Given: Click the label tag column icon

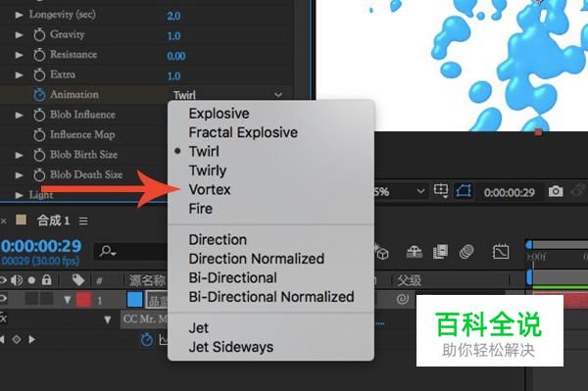Looking at the screenshot, I should pos(78,279).
